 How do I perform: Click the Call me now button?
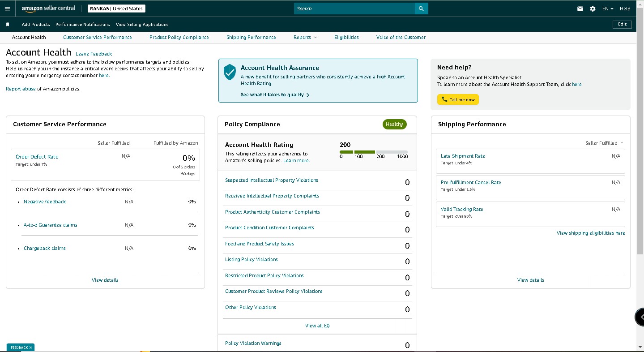458,99
